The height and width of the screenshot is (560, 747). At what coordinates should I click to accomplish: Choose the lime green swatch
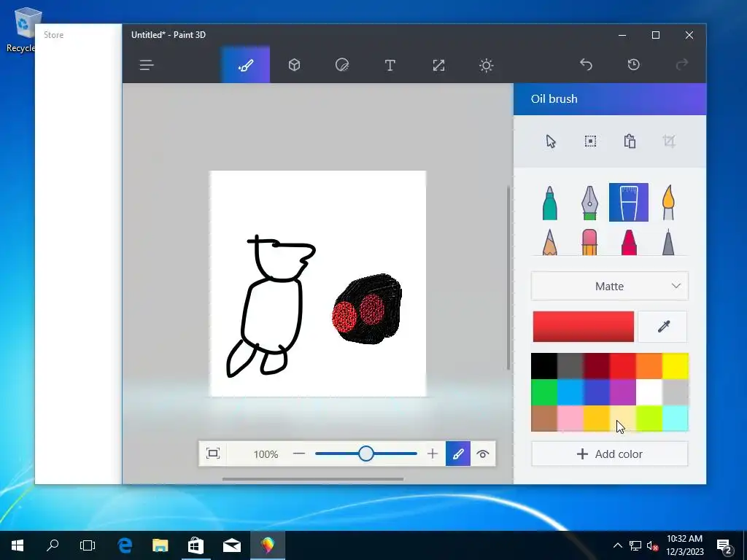[649, 419]
